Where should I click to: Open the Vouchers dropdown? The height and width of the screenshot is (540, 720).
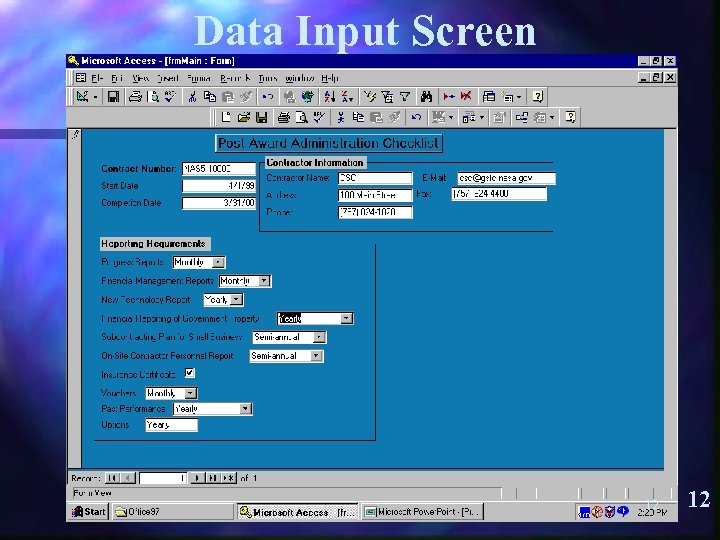pos(191,394)
